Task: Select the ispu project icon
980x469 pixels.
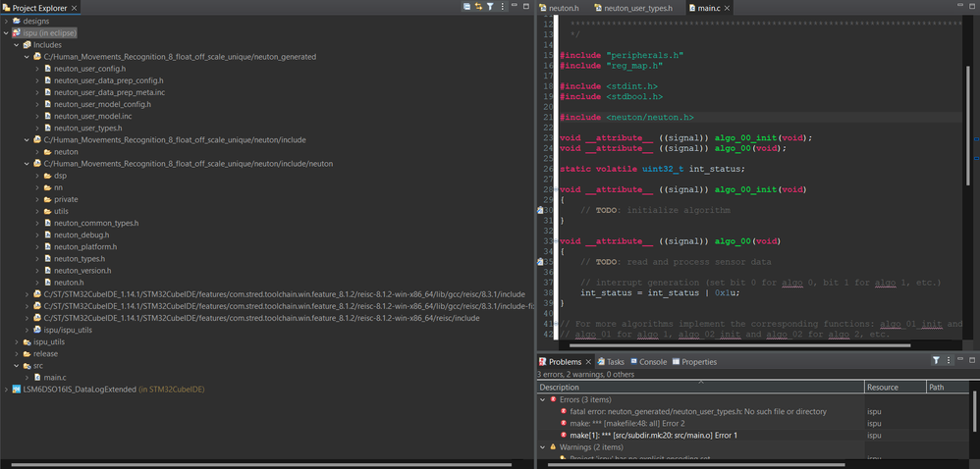Action: coord(17,32)
